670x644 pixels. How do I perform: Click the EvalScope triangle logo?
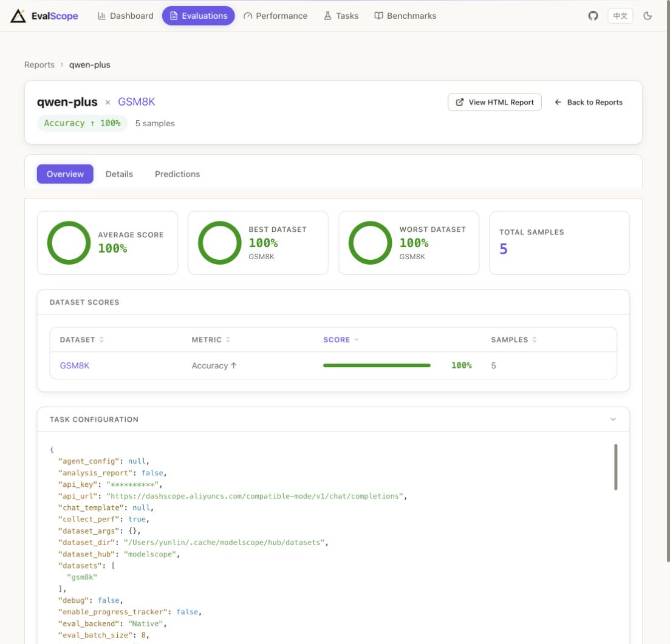point(18,16)
